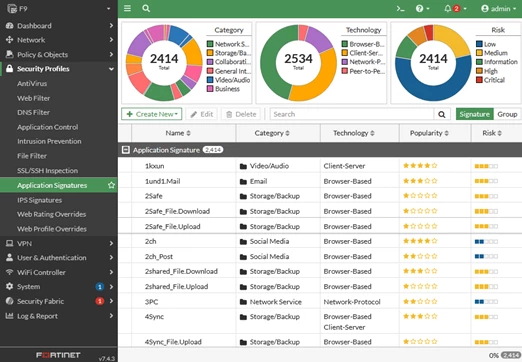Click the Network arrows icon
Screen dimensions: 522x362
click(x=9, y=40)
